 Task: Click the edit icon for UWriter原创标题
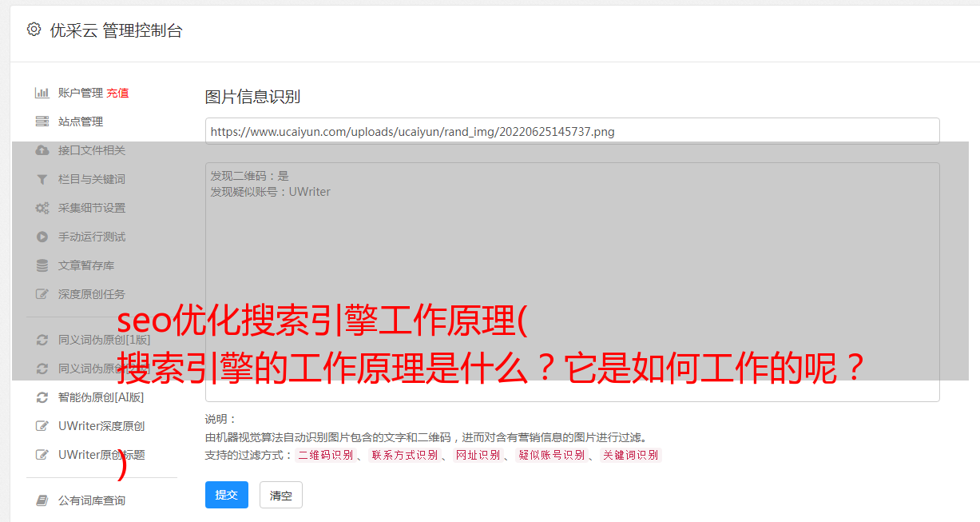point(42,455)
